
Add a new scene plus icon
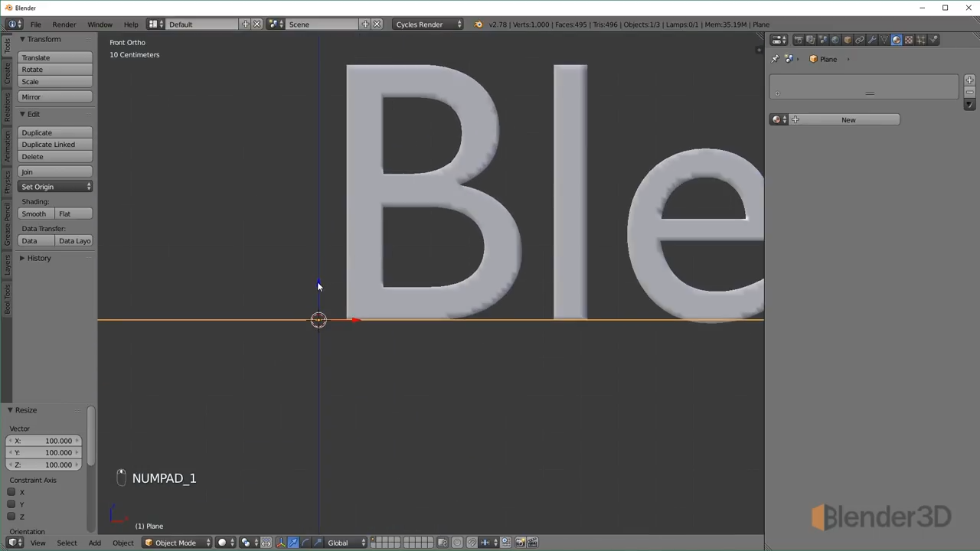pyautogui.click(x=365, y=24)
